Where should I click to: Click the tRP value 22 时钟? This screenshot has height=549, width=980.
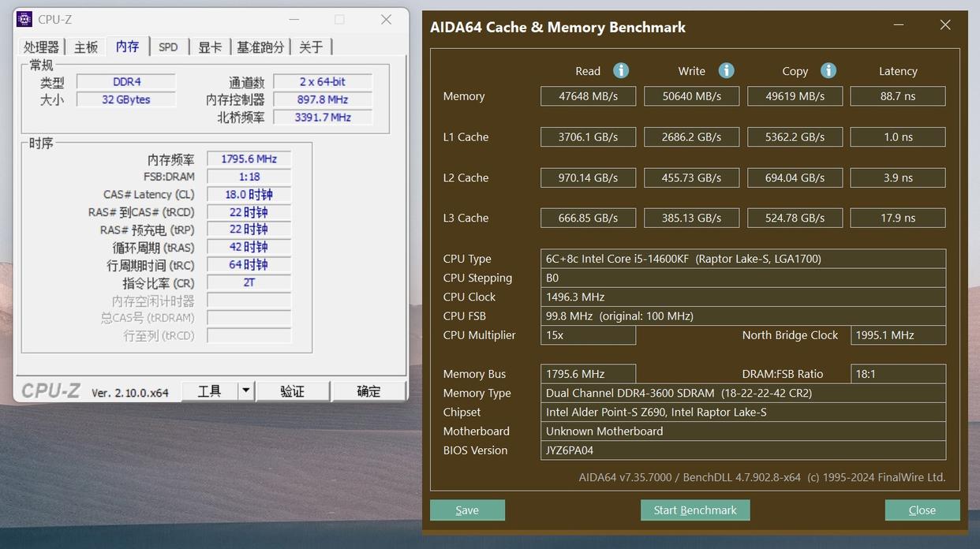tap(249, 230)
